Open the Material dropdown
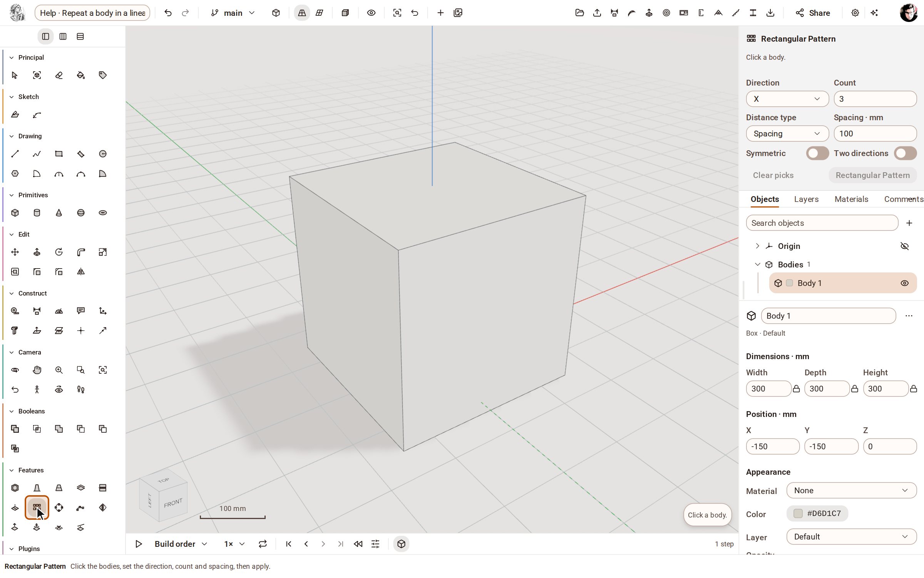Viewport: 924px width, 578px height. (851, 491)
